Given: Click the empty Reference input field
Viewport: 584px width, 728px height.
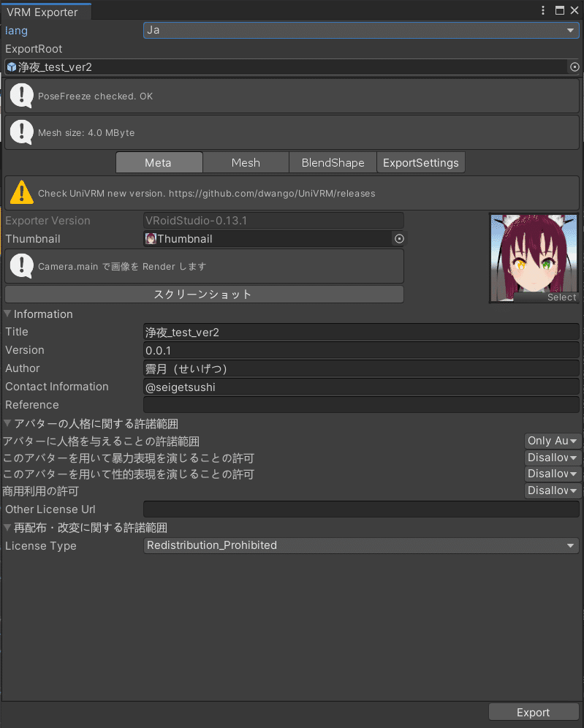Looking at the screenshot, I should point(361,405).
